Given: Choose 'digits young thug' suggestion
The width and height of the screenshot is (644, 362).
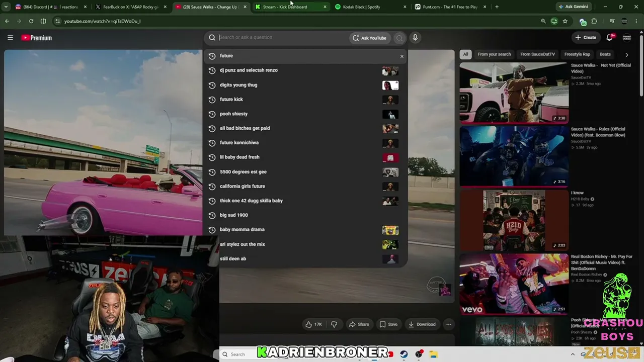Looking at the screenshot, I should tap(305, 85).
